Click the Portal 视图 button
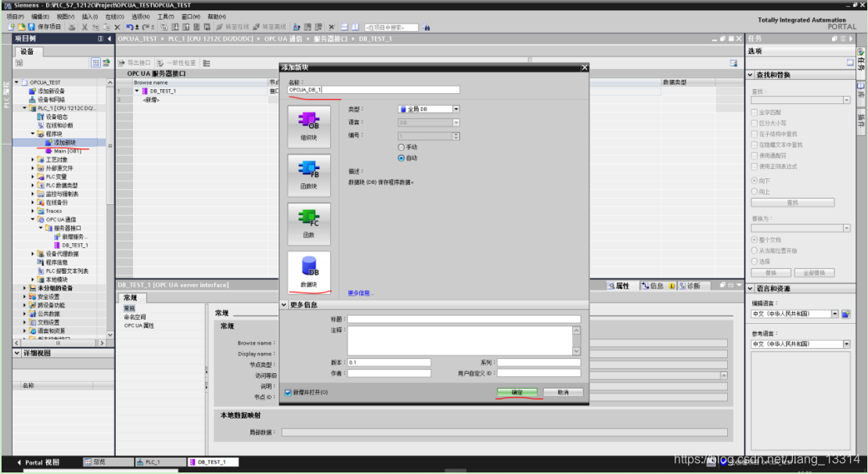 [x=38, y=462]
